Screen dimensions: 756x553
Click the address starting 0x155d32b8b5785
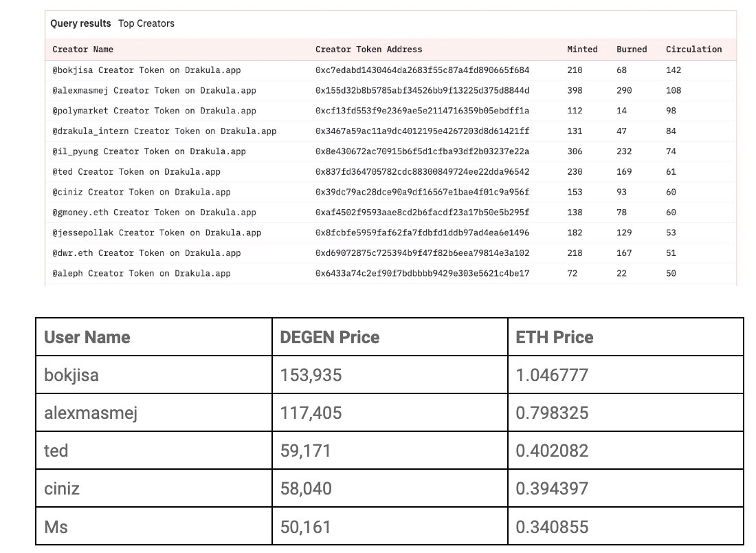pyautogui.click(x=423, y=90)
